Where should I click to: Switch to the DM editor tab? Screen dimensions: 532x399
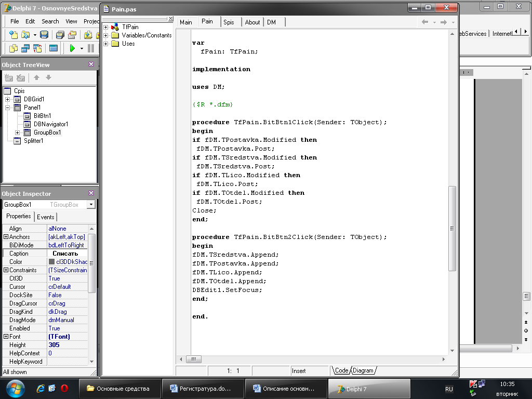271,22
